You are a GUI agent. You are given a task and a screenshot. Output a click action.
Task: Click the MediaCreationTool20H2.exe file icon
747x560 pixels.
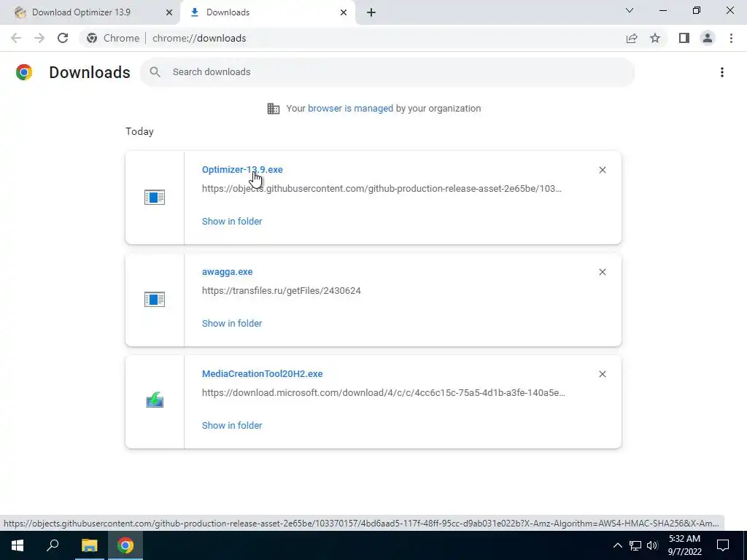(155, 400)
